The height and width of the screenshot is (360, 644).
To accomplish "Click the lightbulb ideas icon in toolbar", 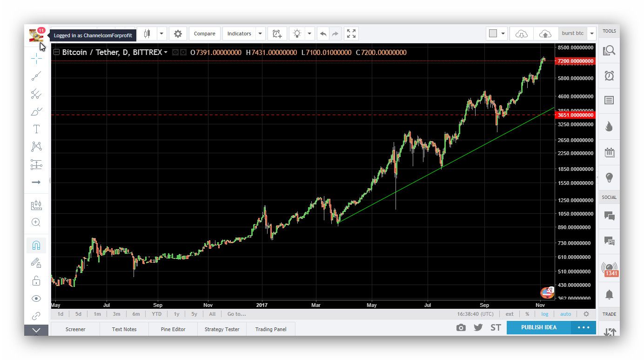I will point(297,34).
